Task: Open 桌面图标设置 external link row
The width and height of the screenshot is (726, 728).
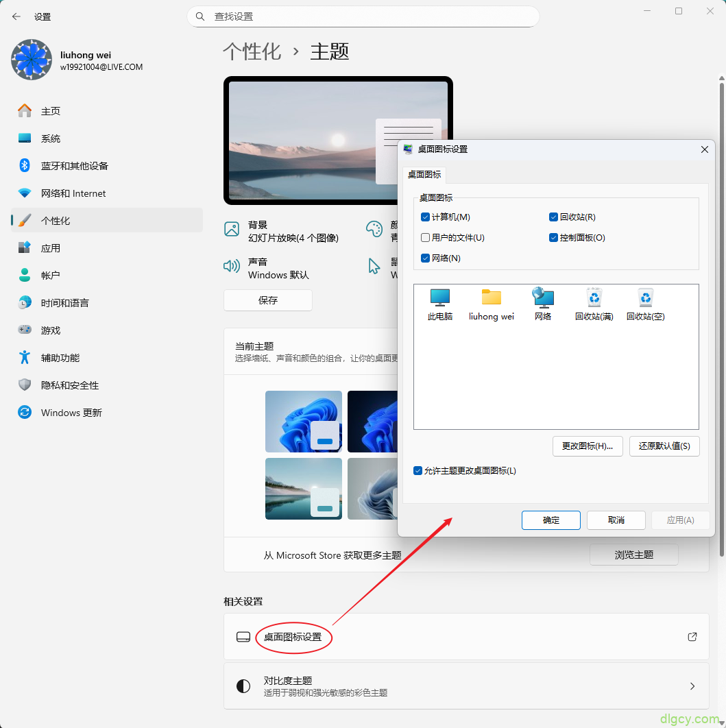Action: point(466,637)
